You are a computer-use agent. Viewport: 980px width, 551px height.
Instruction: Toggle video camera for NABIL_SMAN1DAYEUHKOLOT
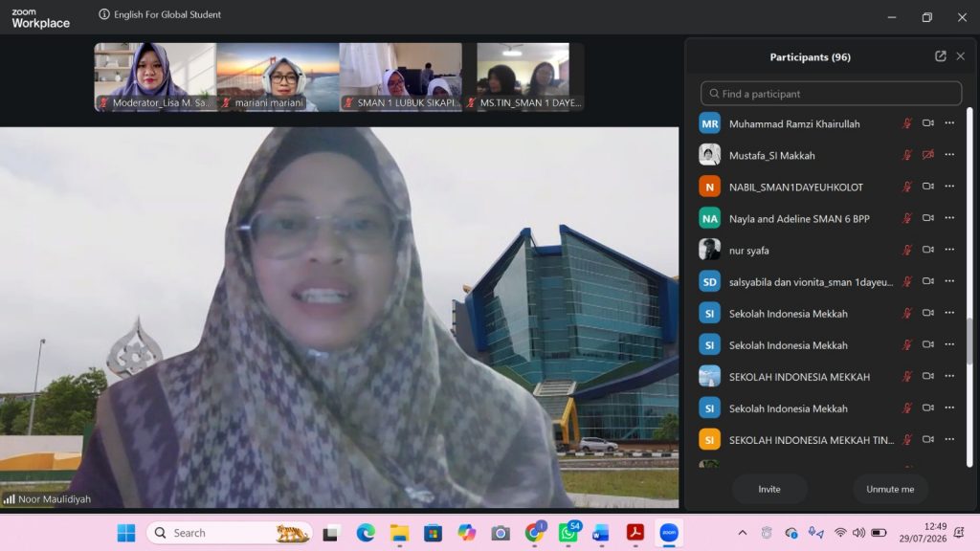click(928, 187)
